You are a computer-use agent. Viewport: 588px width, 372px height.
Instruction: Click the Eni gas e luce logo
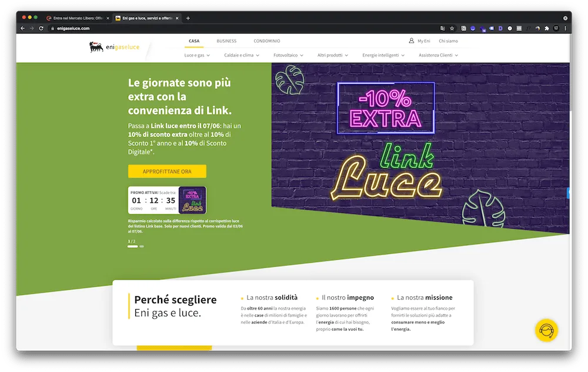click(x=115, y=47)
